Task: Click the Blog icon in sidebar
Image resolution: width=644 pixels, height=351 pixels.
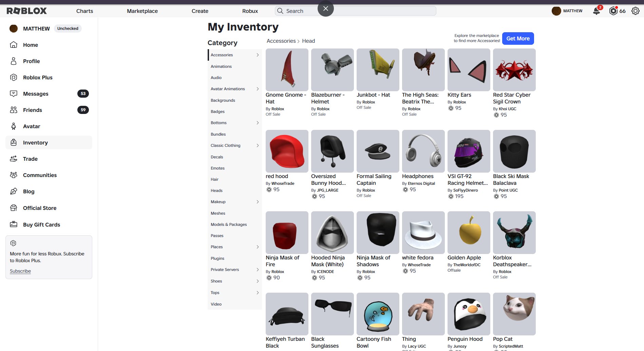Action: tap(14, 191)
